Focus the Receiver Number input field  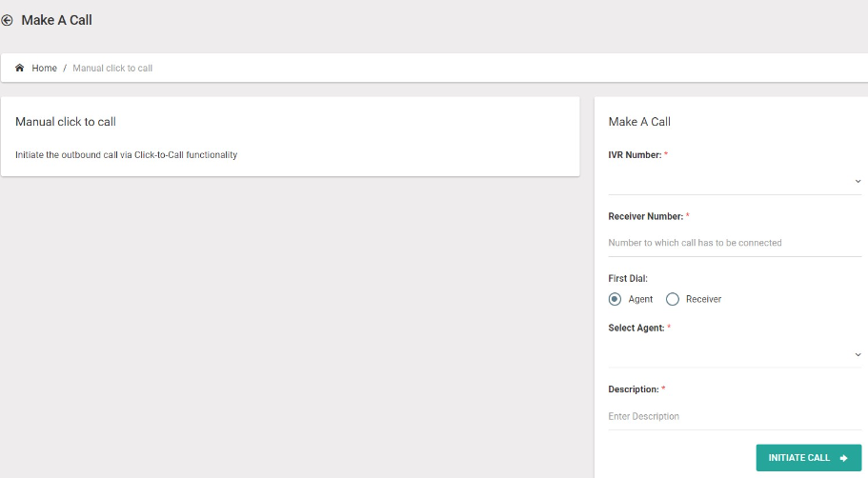click(x=735, y=243)
